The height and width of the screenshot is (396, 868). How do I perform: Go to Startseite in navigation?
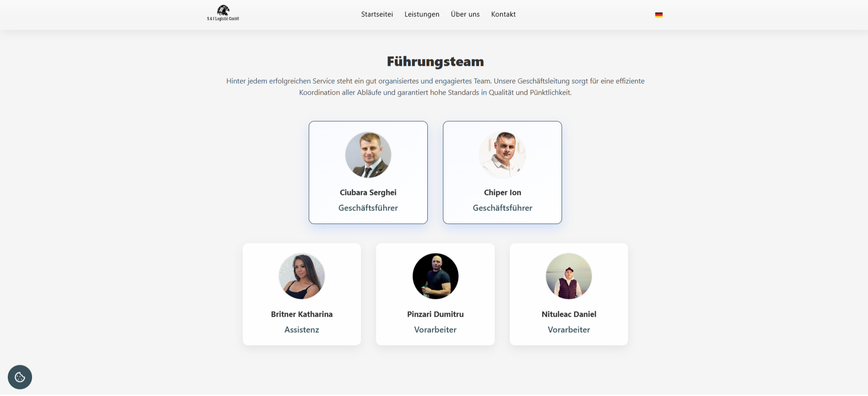pyautogui.click(x=377, y=14)
